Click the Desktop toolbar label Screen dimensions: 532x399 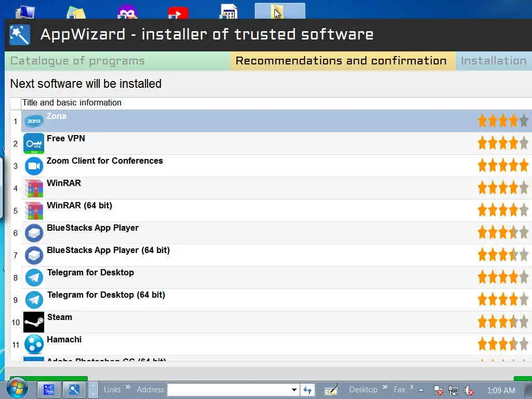(x=363, y=390)
